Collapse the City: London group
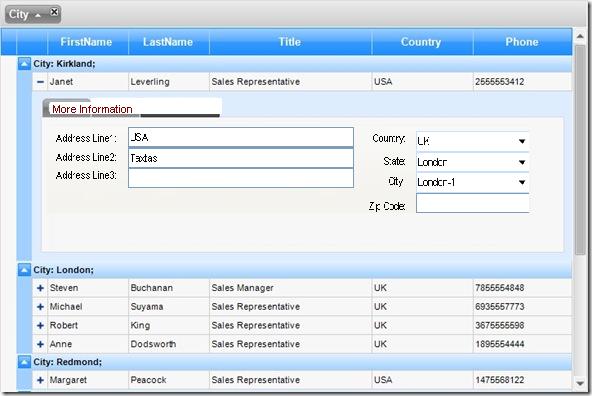The width and height of the screenshot is (592, 396). click(24, 270)
